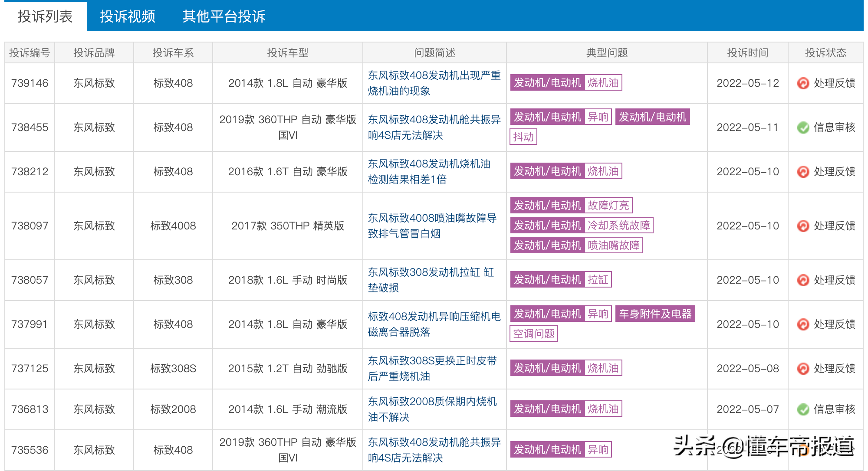Select complaint number 739146
Image resolution: width=868 pixels, height=471 pixels.
pyautogui.click(x=30, y=83)
